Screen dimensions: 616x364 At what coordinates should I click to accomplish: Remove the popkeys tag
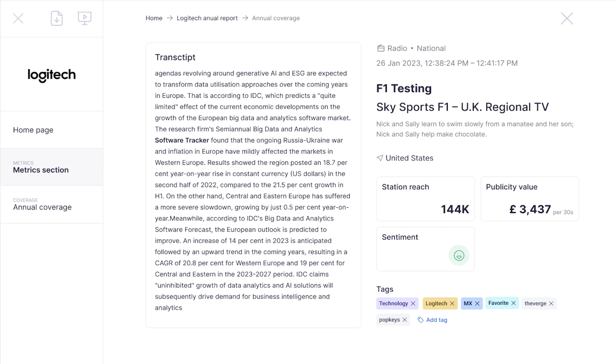[405, 320]
